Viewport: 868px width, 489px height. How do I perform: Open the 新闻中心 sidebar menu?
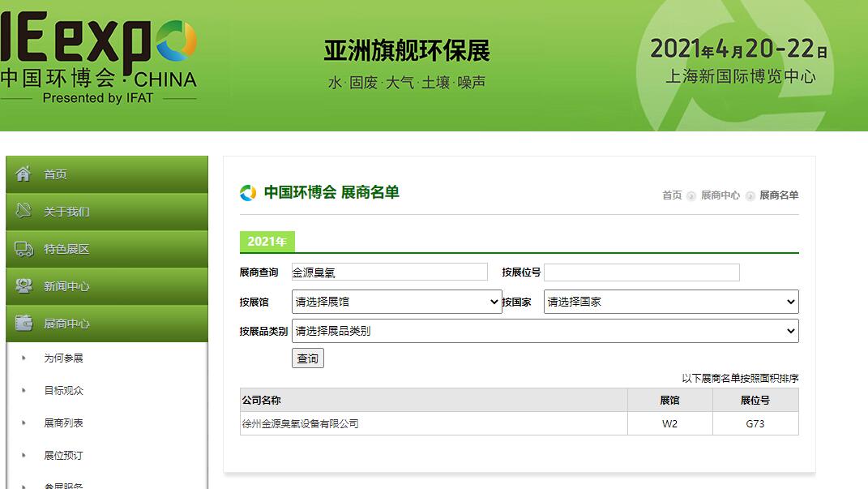click(x=107, y=286)
